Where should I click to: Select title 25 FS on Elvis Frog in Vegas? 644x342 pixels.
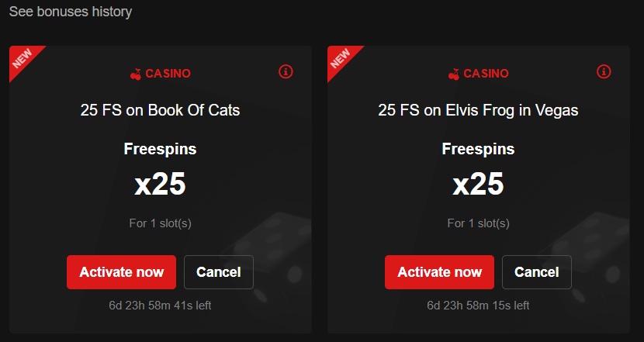(x=478, y=110)
